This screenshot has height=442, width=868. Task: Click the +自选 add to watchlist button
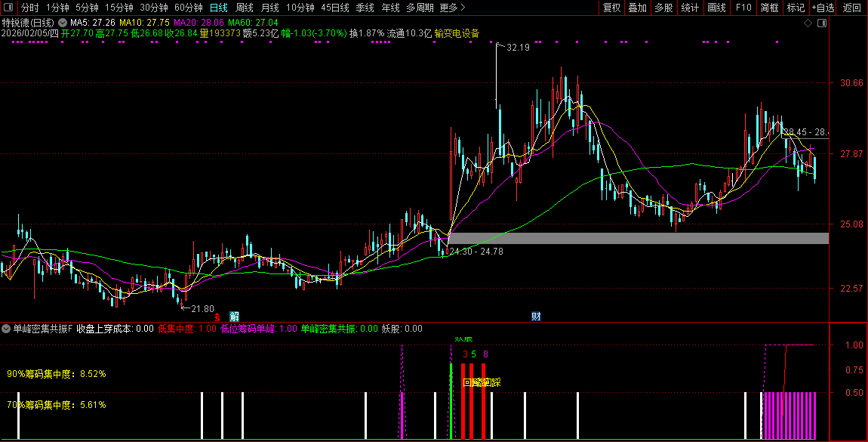click(x=823, y=8)
